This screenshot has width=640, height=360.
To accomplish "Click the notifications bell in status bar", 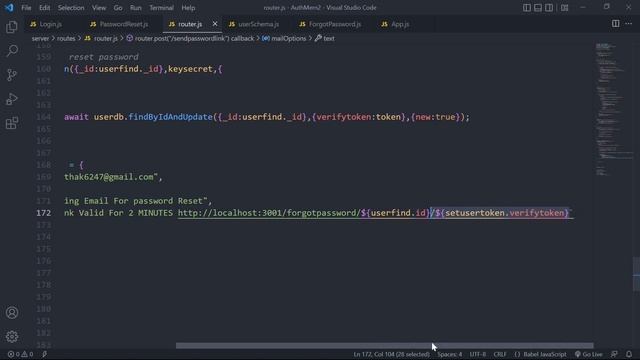I will (x=629, y=354).
